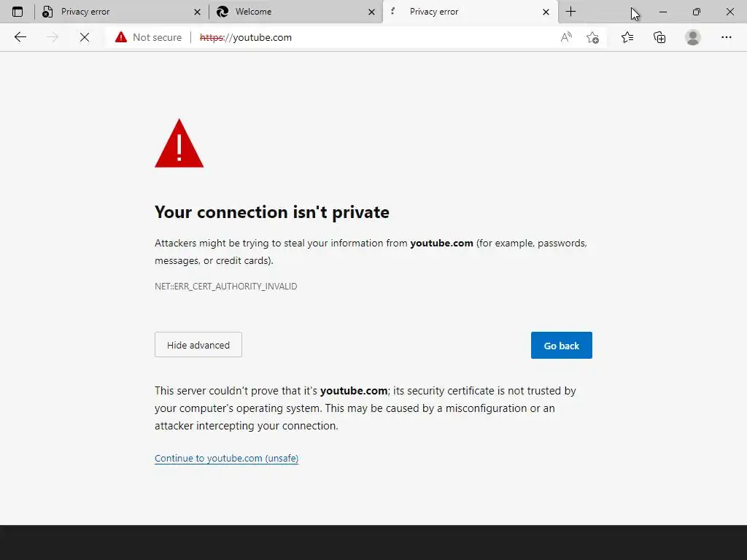This screenshot has width=747, height=560.
Task: Close the Welcome tab
Action: pos(371,12)
